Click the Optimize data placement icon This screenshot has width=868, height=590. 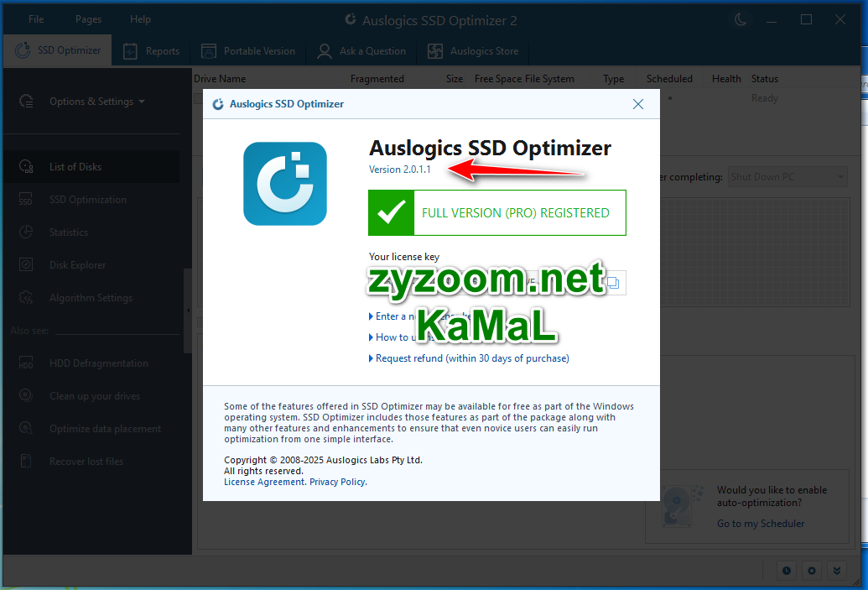[x=26, y=428]
